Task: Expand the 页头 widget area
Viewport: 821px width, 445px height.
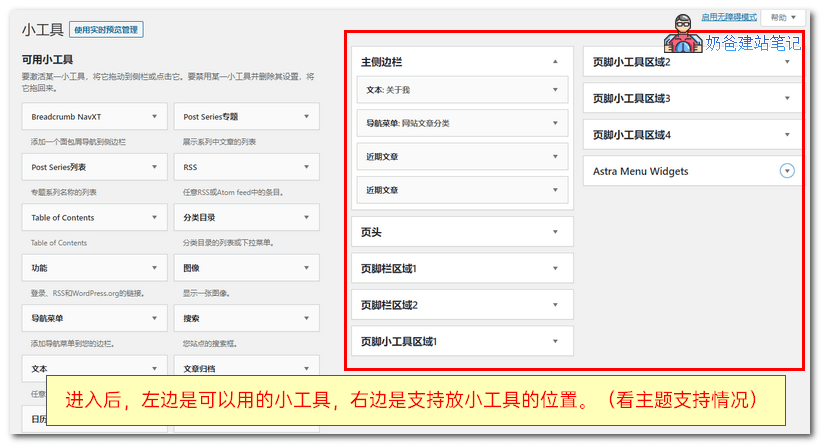Action: (462, 232)
